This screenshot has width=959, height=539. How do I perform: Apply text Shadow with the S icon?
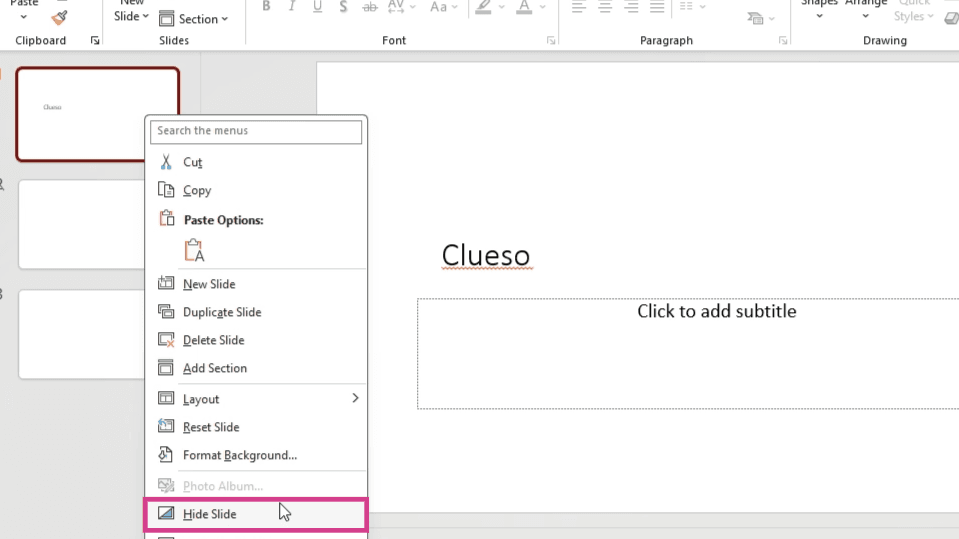(343, 7)
